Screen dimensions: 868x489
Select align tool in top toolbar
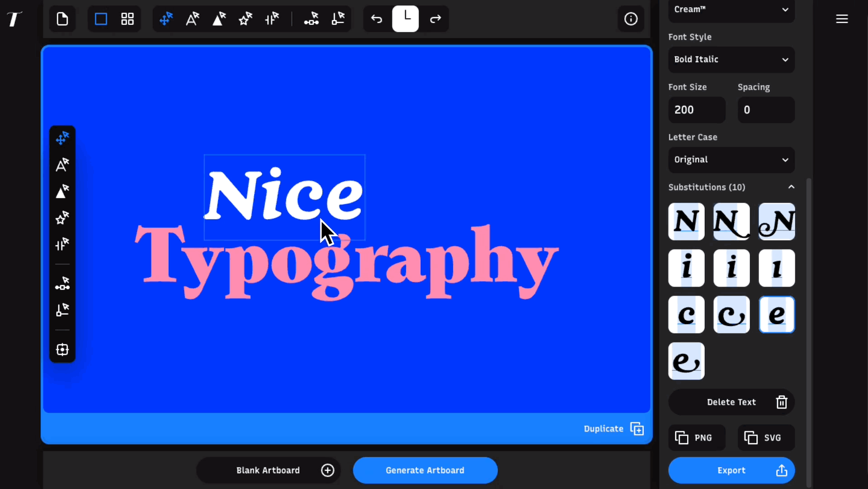[x=338, y=19]
